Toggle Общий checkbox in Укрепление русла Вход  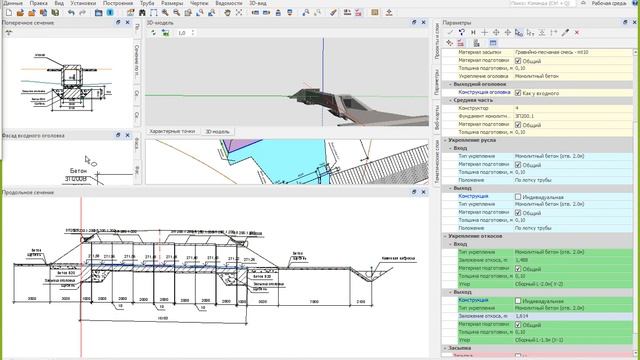click(518, 165)
